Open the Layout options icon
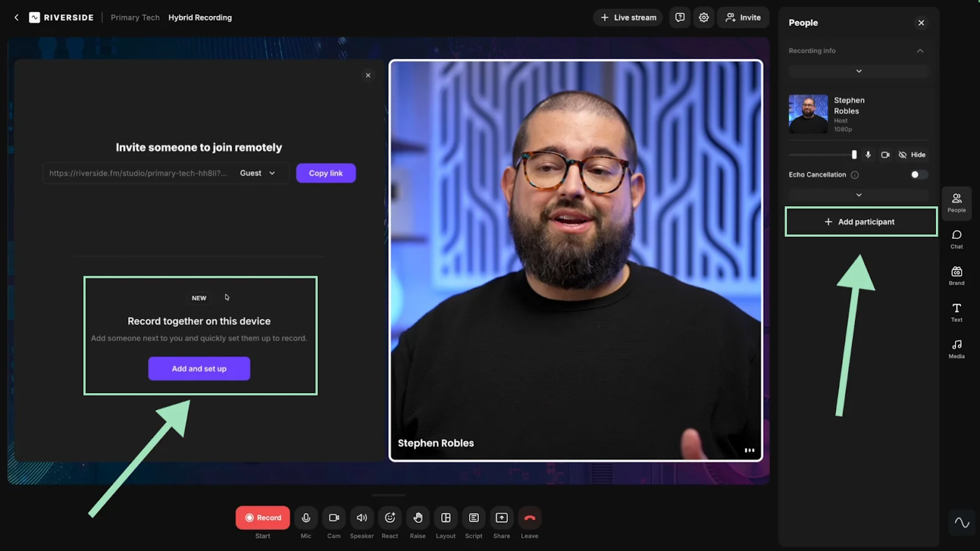The image size is (980, 551). click(445, 517)
